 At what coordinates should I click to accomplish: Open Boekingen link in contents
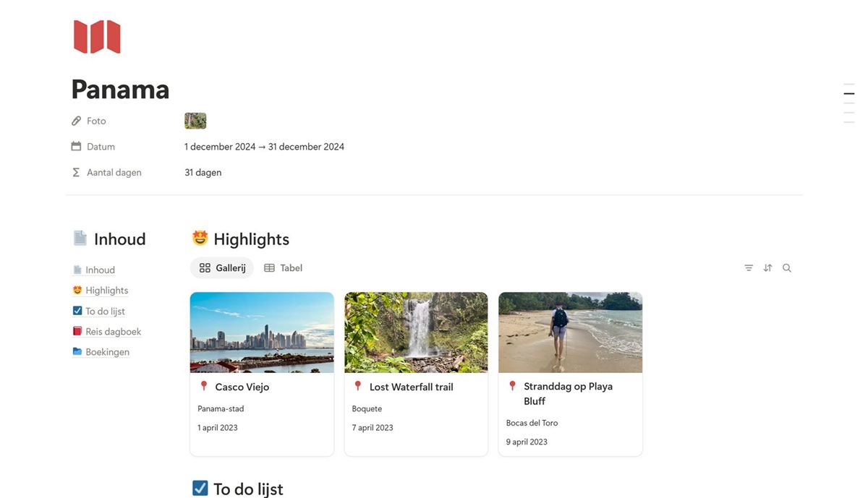[x=107, y=352]
